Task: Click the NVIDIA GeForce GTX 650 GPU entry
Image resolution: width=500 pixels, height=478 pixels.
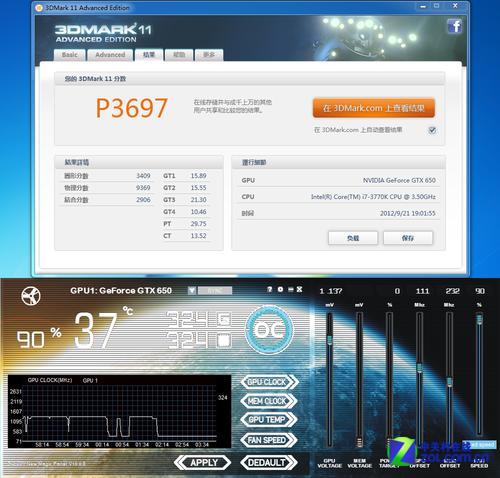Action: [x=399, y=180]
